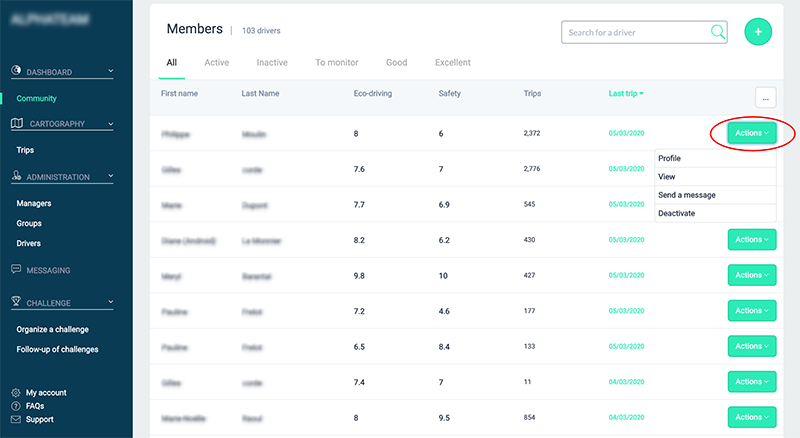The width and height of the screenshot is (800, 438).
Task: Click the Dashboard pie chart icon
Action: 17,72
